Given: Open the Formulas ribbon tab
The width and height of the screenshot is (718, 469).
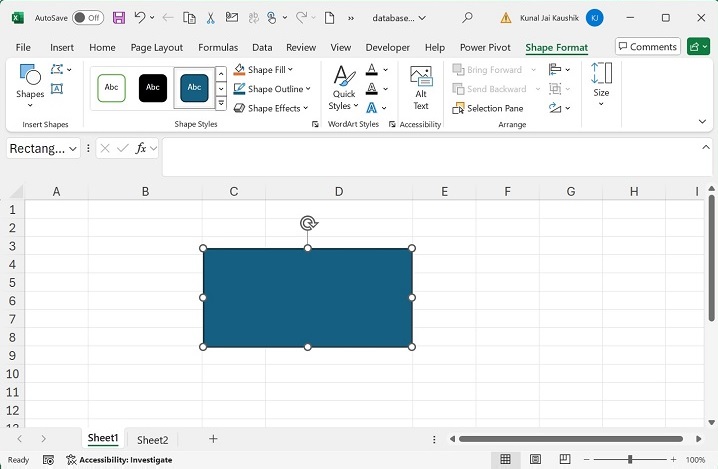Looking at the screenshot, I should 217,47.
